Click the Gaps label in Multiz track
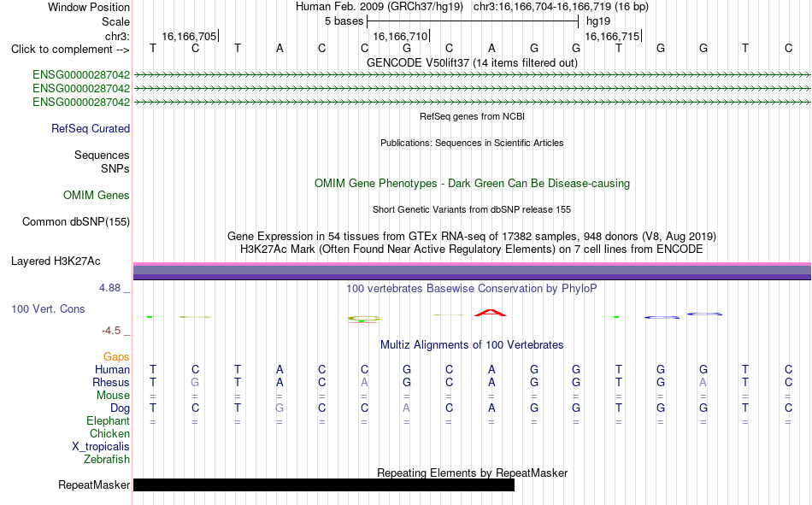Viewport: 812px width, 505px height. point(116,356)
